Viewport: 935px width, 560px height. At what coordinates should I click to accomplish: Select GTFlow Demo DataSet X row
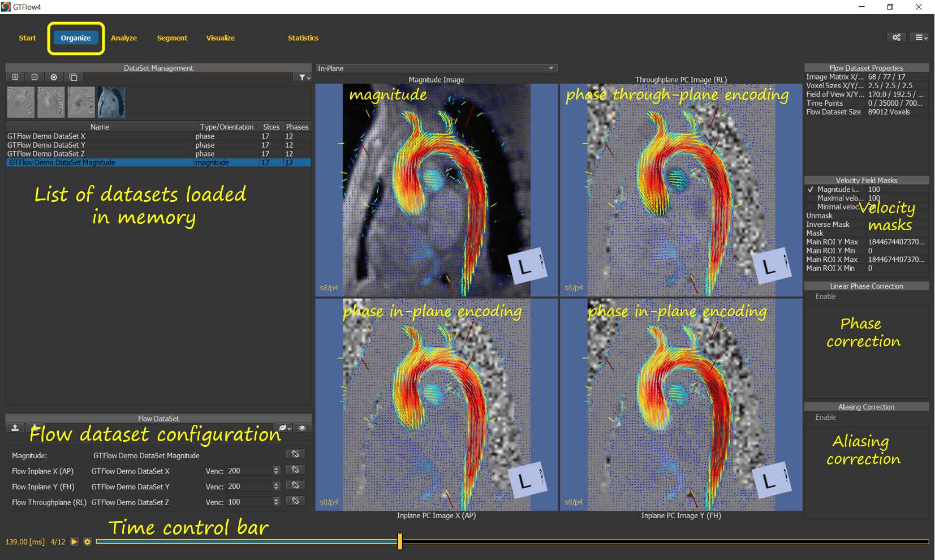(158, 136)
